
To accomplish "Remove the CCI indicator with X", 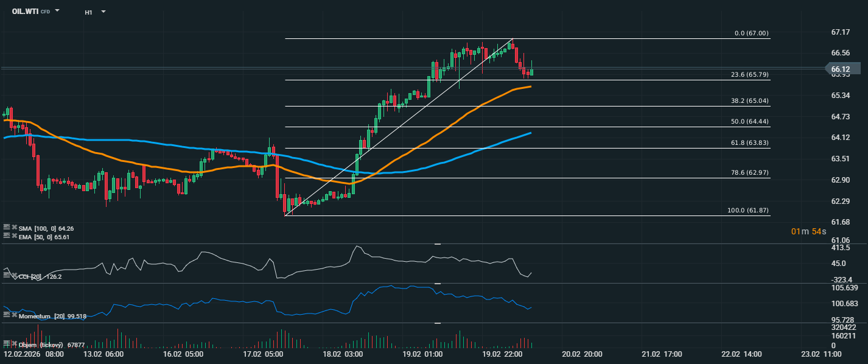I will (14, 276).
